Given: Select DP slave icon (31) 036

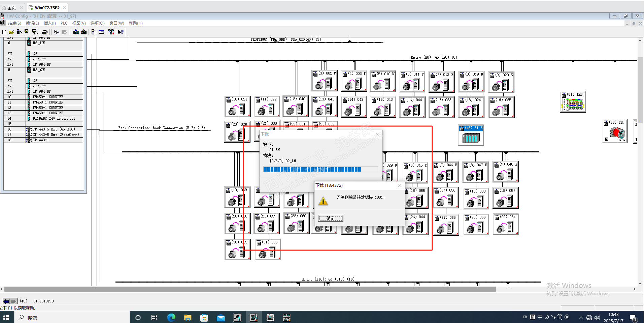Looking at the screenshot, I should point(268,249).
